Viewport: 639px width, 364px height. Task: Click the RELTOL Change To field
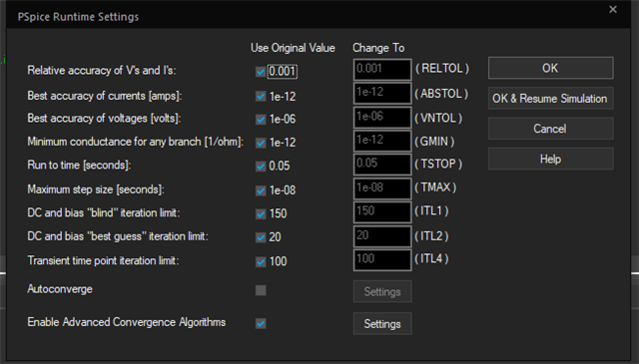click(382, 69)
